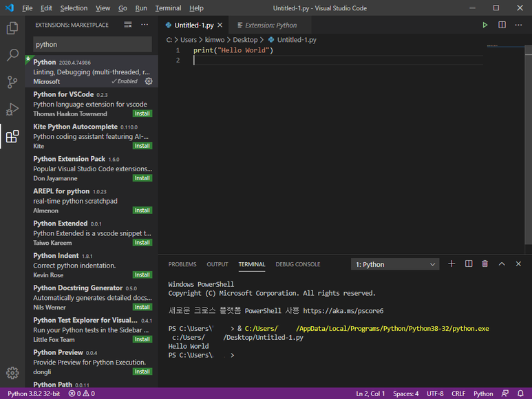Change encoding via UTF-8 status item
Image resolution: width=532 pixels, height=399 pixels.
pos(435,393)
